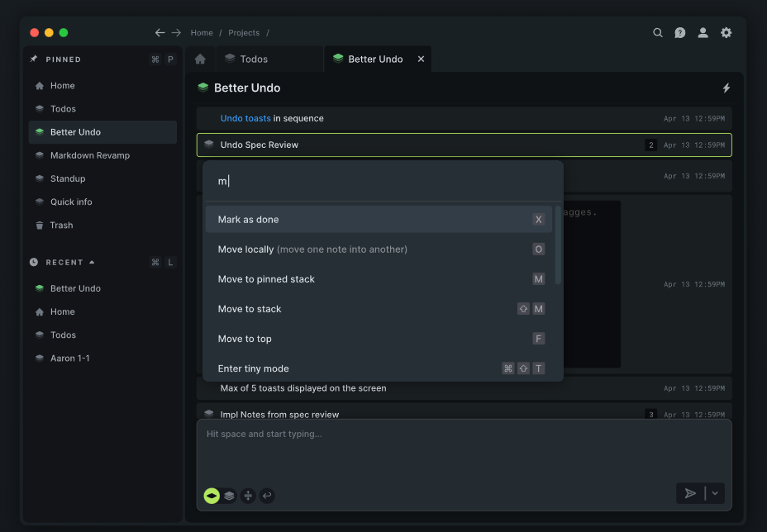This screenshot has width=767, height=532.
Task: Open the dropdown chevron beside send
Action: point(715,493)
